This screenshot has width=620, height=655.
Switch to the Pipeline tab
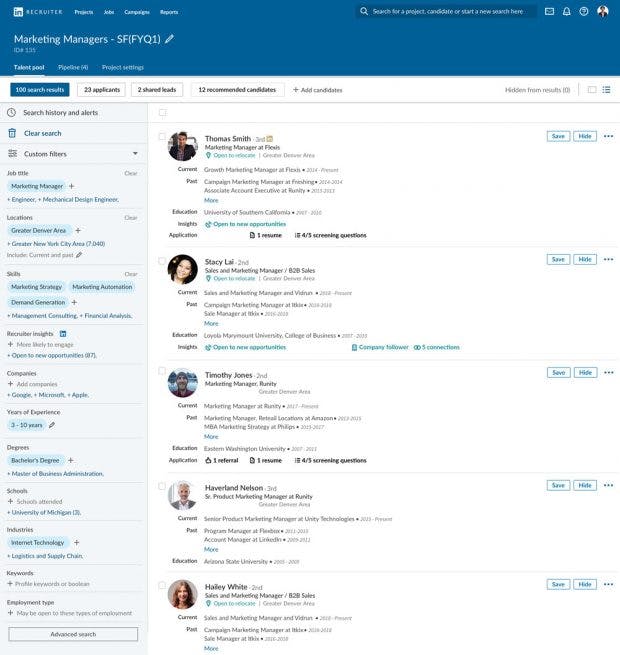click(x=73, y=67)
